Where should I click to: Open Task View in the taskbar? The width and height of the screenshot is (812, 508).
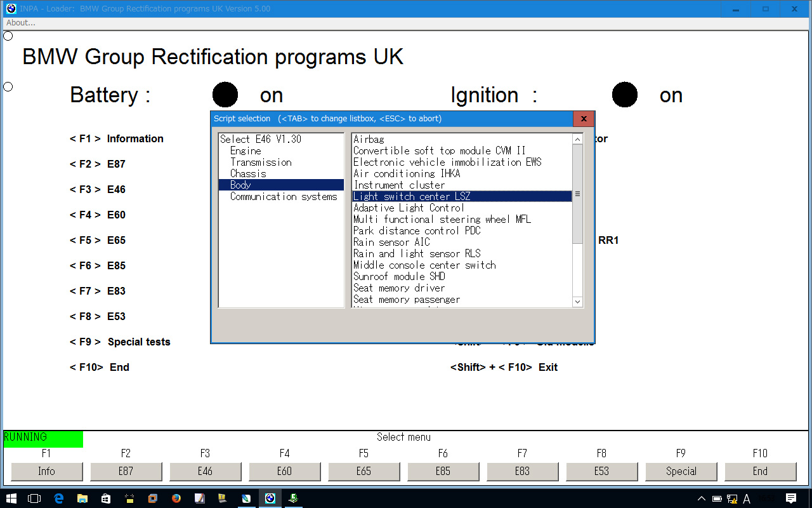pyautogui.click(x=35, y=498)
